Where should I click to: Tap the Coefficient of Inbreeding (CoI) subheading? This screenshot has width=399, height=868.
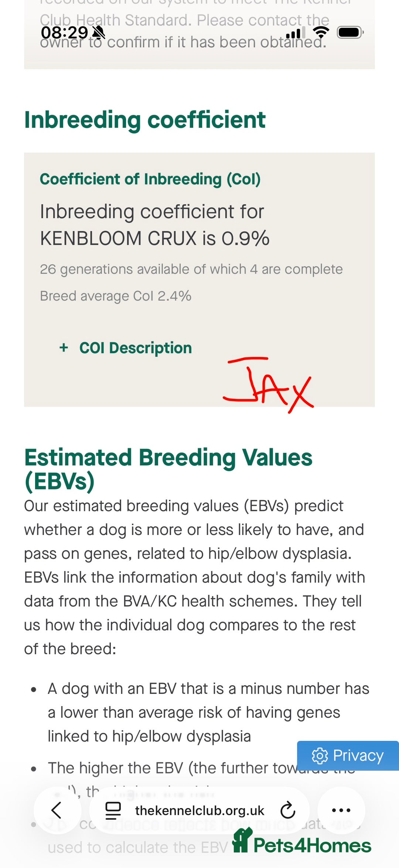150,179
